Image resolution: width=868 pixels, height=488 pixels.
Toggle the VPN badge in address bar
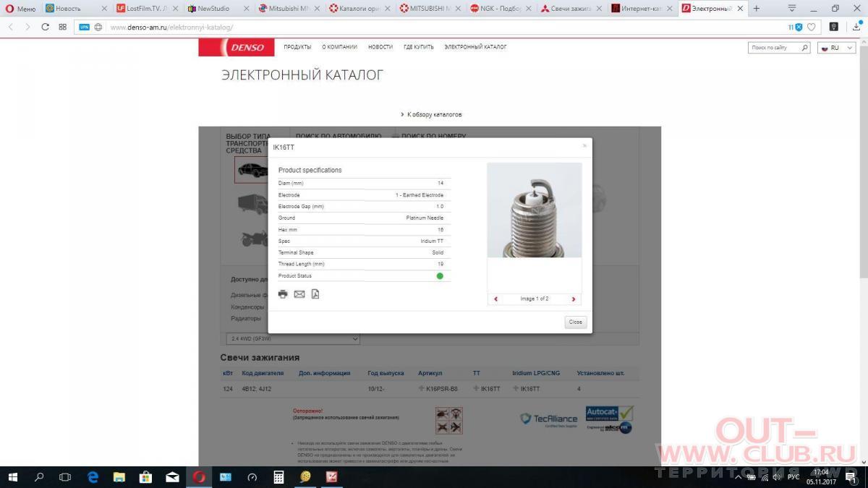pyautogui.click(x=84, y=27)
